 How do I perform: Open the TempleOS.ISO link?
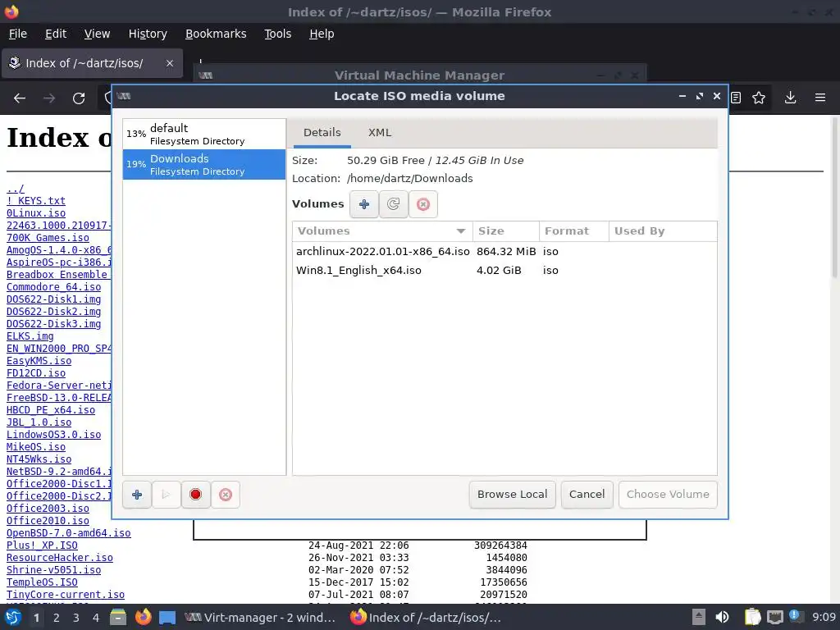pyautogui.click(x=42, y=582)
